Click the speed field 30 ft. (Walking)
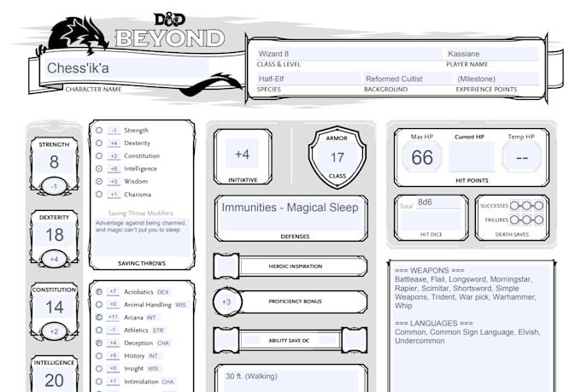 tap(291, 380)
